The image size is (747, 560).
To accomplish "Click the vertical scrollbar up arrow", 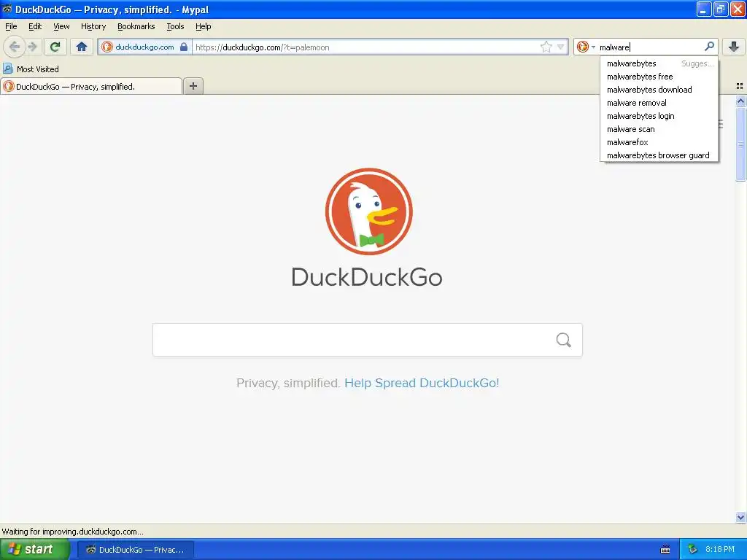I will click(x=740, y=101).
